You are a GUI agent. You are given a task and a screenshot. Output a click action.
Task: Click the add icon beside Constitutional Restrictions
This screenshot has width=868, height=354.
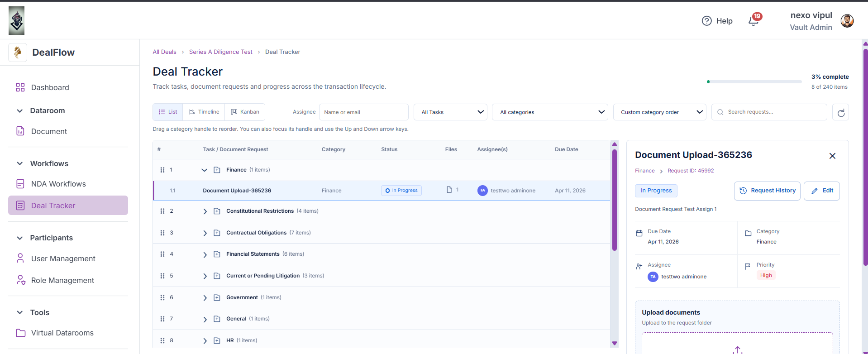click(x=217, y=211)
